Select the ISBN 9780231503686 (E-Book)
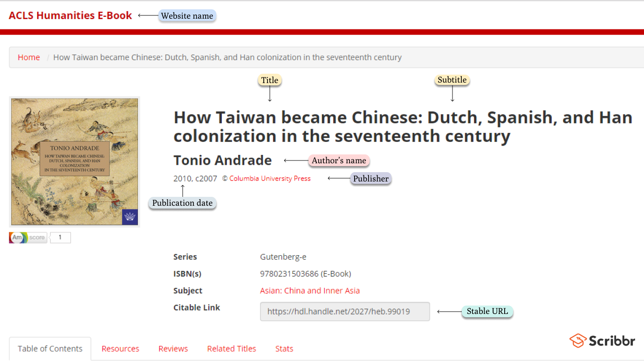 click(x=305, y=273)
